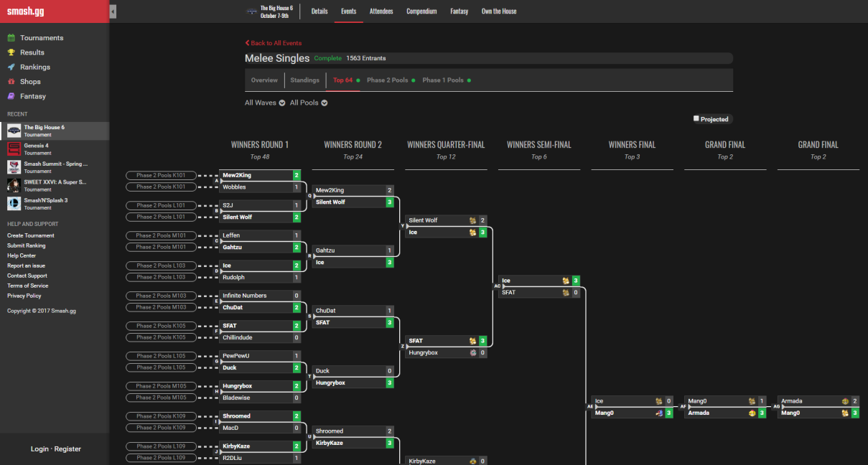Click Ice's character icon in Winners Semi-Final
The width and height of the screenshot is (868, 465).
566,281
